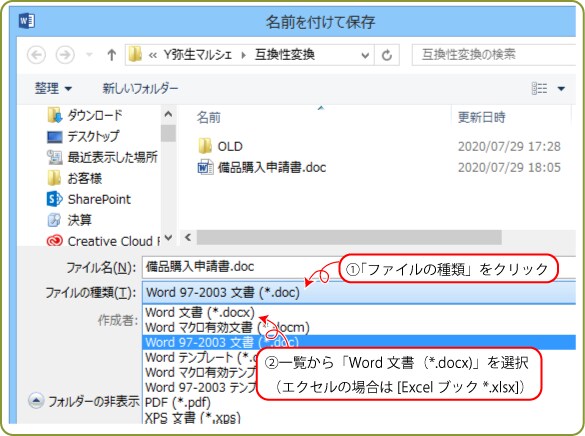The image size is (585, 436).
Task: Sort by 更新日時 column header
Action: pyautogui.click(x=482, y=117)
